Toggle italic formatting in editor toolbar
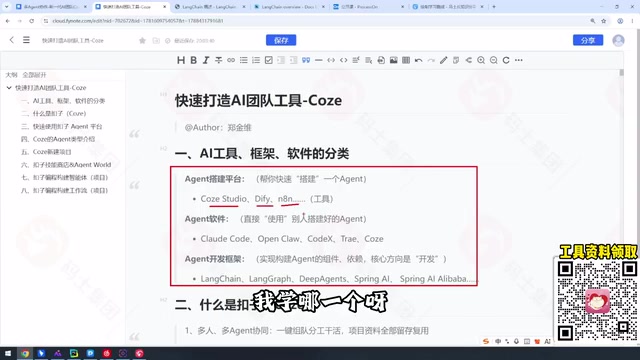This screenshot has height=360, width=640. 206,60
